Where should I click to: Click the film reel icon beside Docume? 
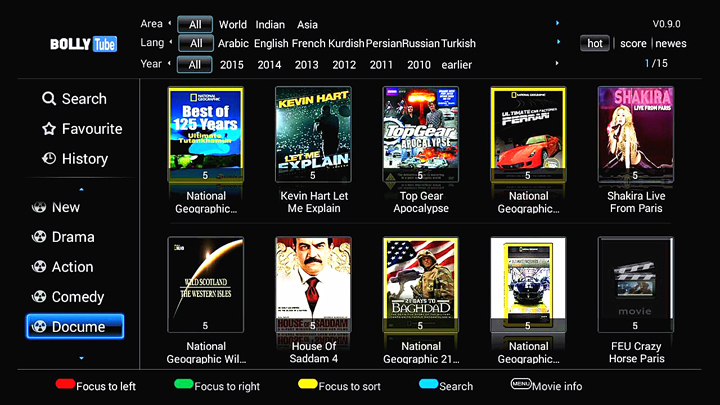39,326
